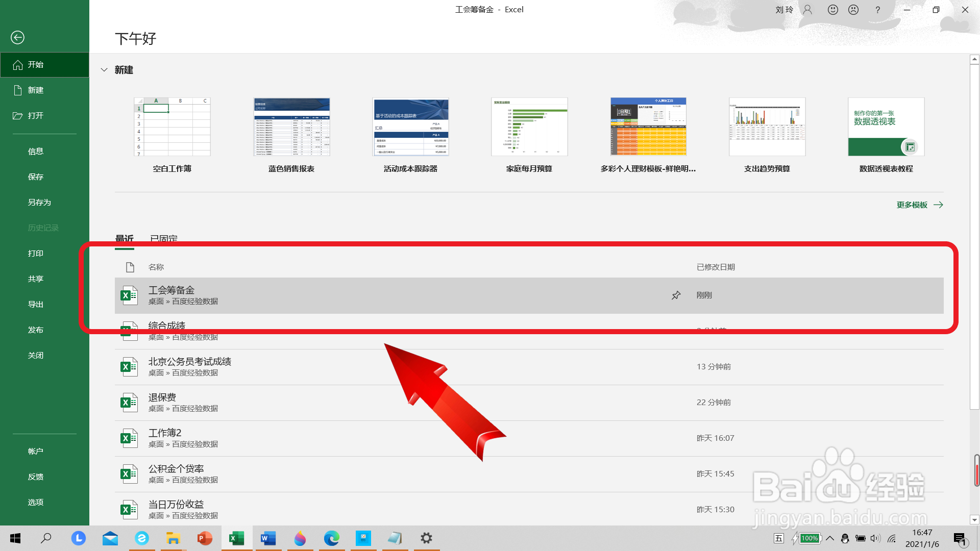Open Help with the question mark icon

pos(877,10)
